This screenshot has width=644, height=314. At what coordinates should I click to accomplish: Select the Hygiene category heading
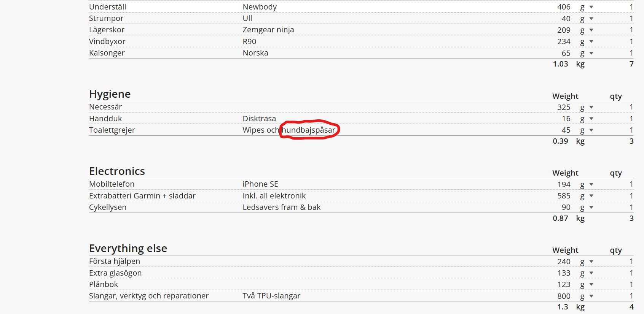(110, 94)
